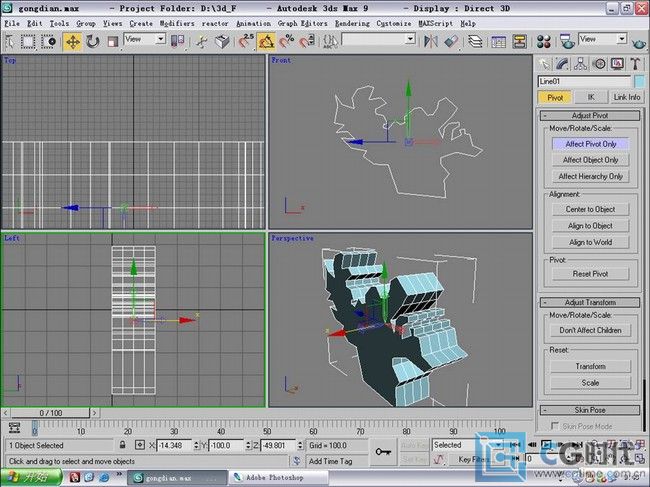This screenshot has height=487, width=650.
Task: Switch to the Create command panel tab
Action: click(543, 64)
